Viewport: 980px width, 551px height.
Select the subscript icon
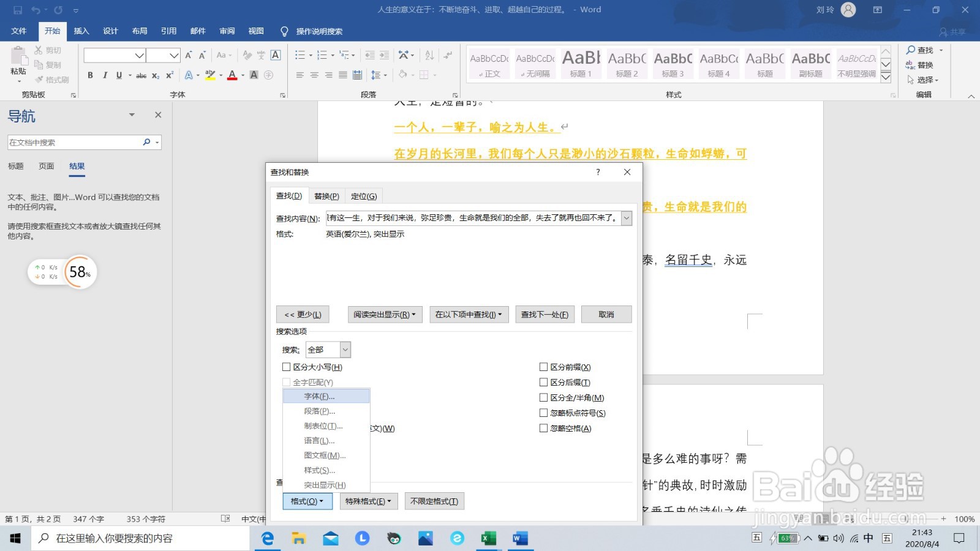pyautogui.click(x=156, y=75)
